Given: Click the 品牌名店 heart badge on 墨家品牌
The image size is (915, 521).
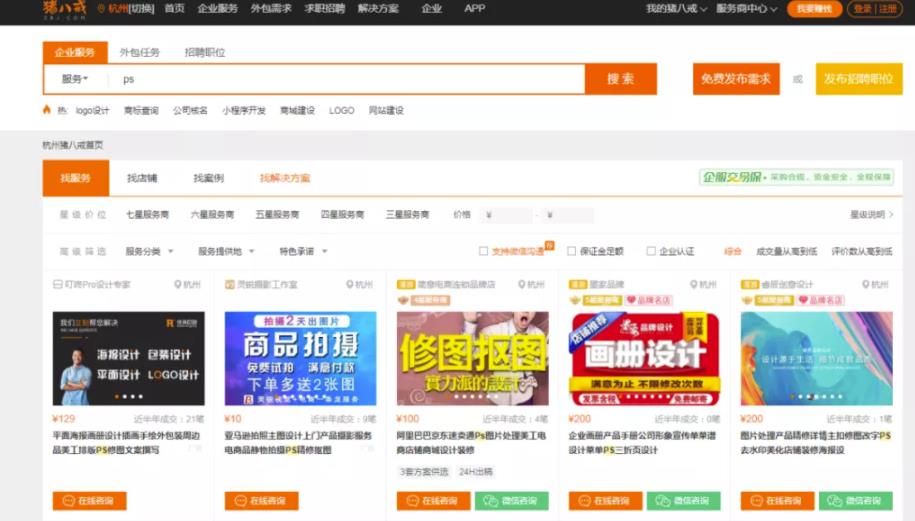Looking at the screenshot, I should point(649,300).
